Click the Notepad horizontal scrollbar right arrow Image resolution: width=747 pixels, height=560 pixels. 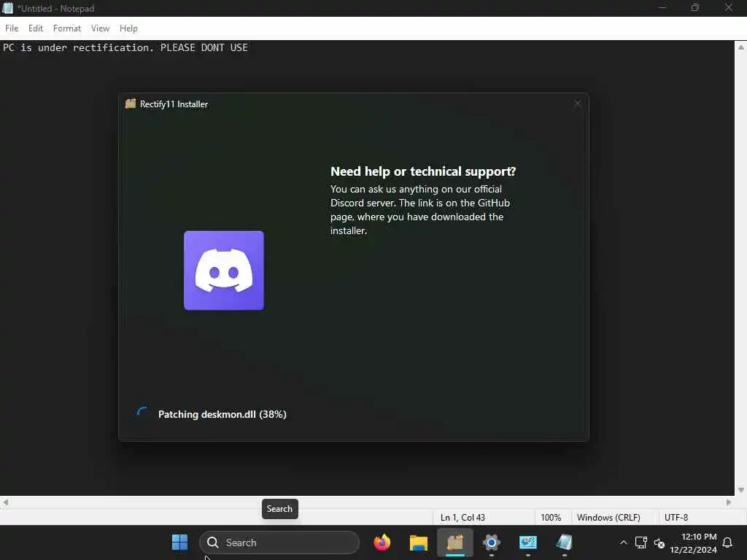[729, 502]
